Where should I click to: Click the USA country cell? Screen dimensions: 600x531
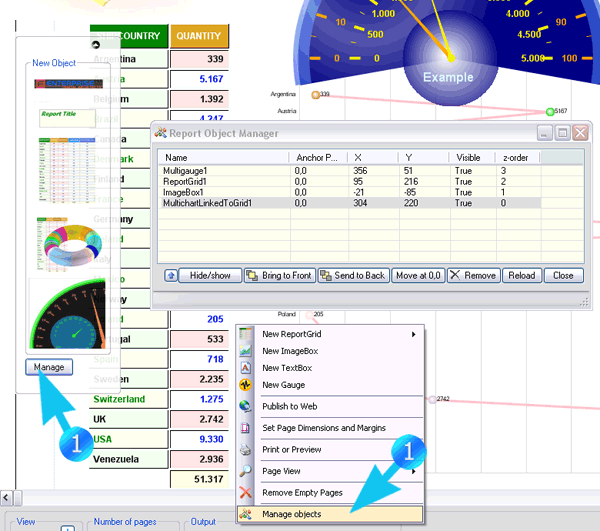[129, 439]
